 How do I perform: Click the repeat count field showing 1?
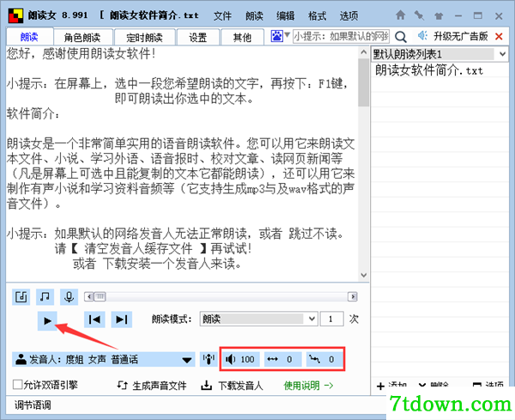[331, 319]
